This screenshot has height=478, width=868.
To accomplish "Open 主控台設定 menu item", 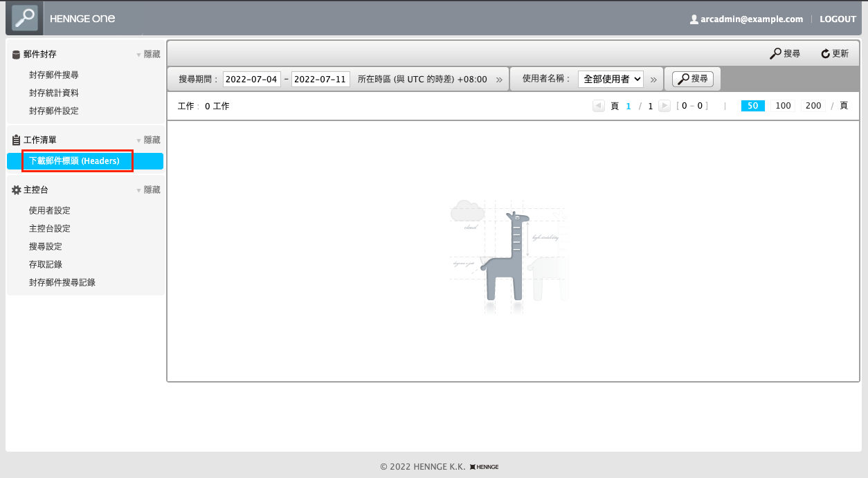I will 50,228.
